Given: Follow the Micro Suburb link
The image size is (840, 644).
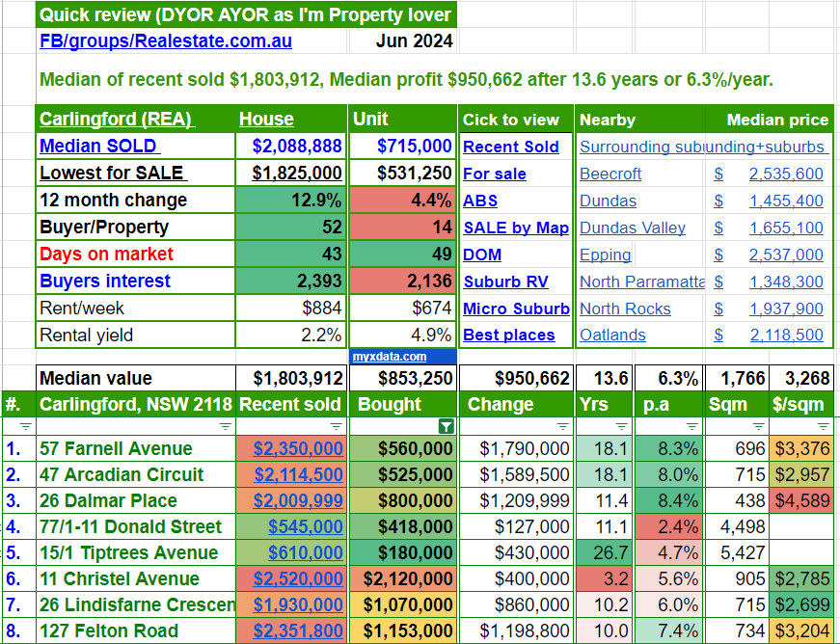Looking at the screenshot, I should pyautogui.click(x=515, y=309).
